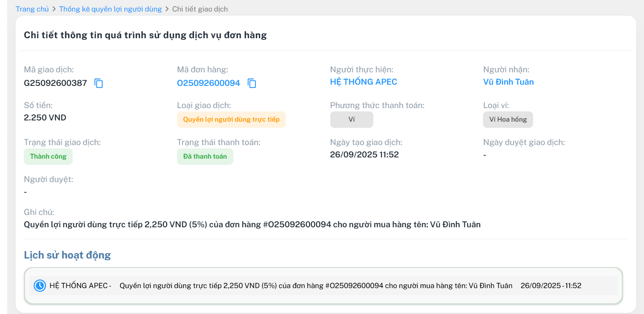The image size is (644, 314).
Task: Click the Lịch sử hoạt động heading
Action: [67, 255]
